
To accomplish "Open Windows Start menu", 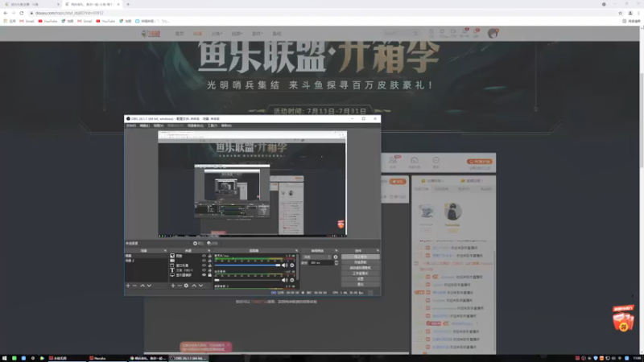I will pyautogui.click(x=5, y=358).
